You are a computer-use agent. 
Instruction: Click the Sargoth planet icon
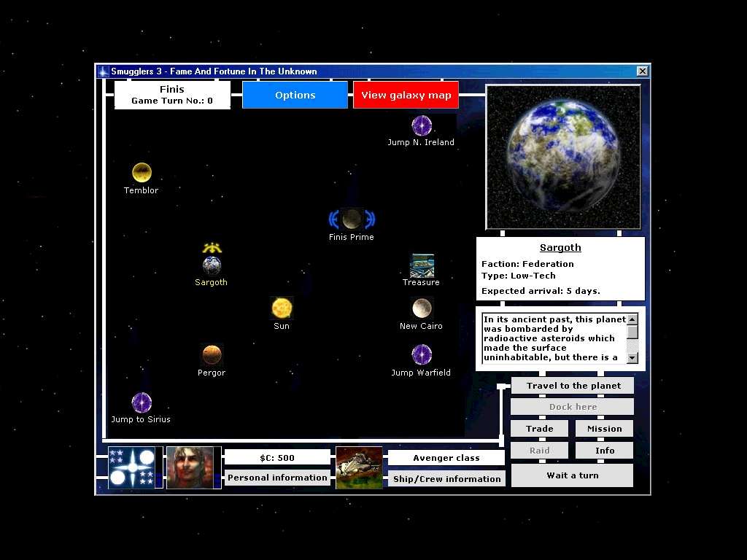212,265
